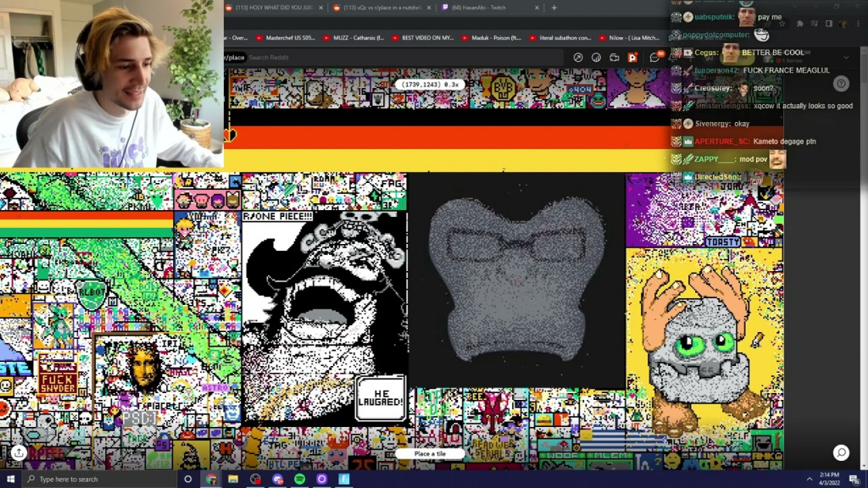Image resolution: width=868 pixels, height=488 pixels.
Task: Open Chrome three-dot menu
Action: [x=859, y=24]
